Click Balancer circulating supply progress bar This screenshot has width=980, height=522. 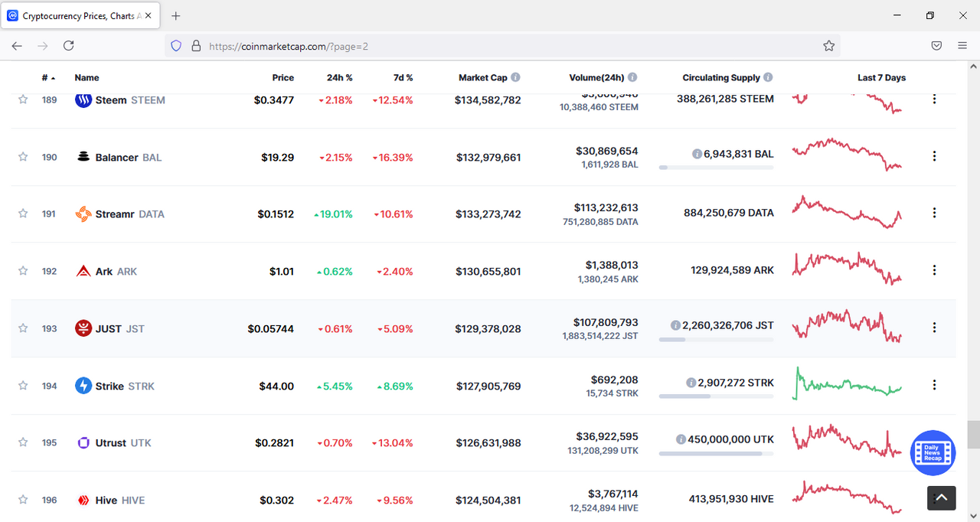[716, 167]
